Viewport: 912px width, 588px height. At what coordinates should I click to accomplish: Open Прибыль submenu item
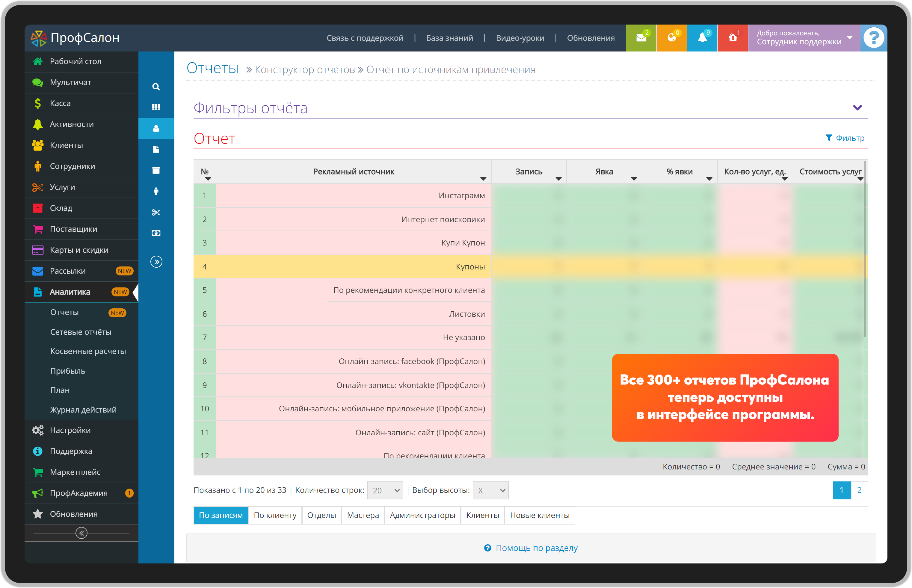(68, 371)
